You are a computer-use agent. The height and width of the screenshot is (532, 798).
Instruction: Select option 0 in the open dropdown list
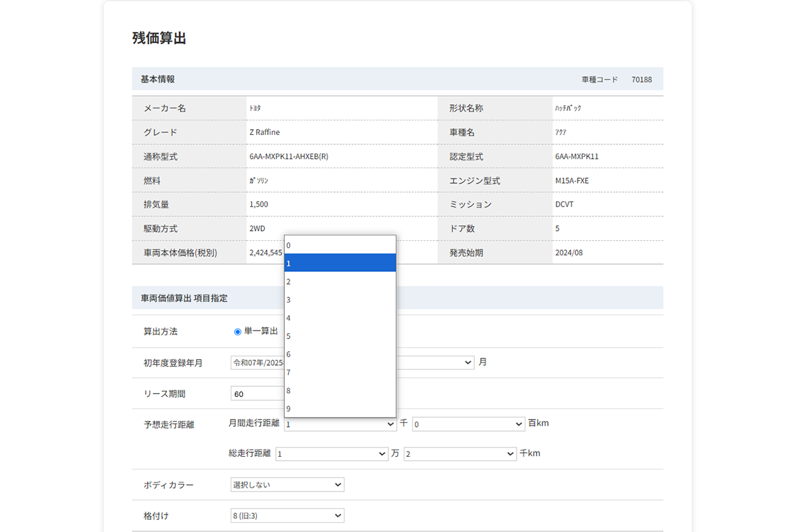(340, 245)
